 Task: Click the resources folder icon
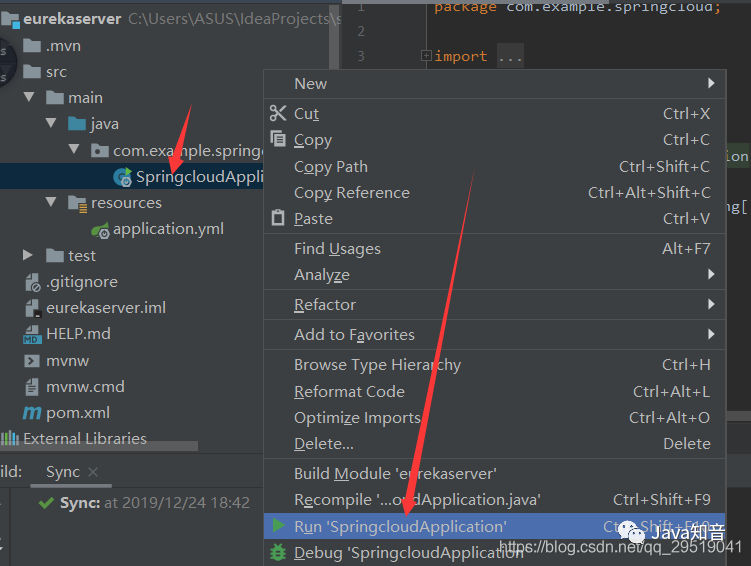(78, 204)
